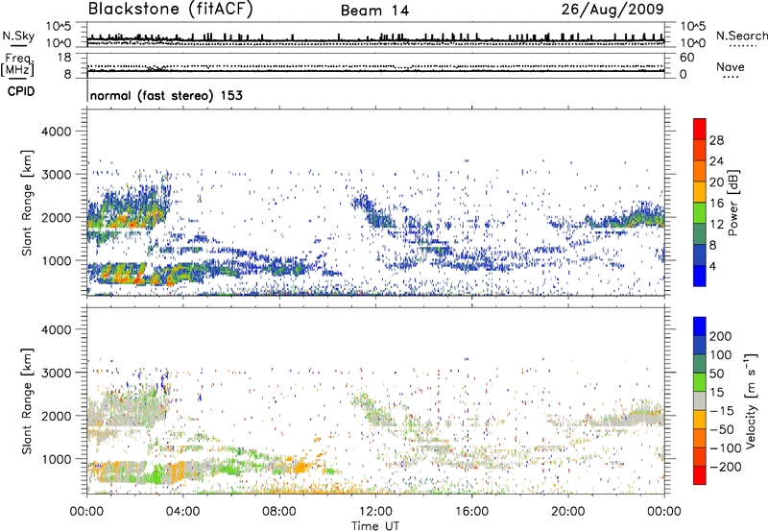Select the N.Search legend label
The width and height of the screenshot is (768, 532).
point(741,36)
